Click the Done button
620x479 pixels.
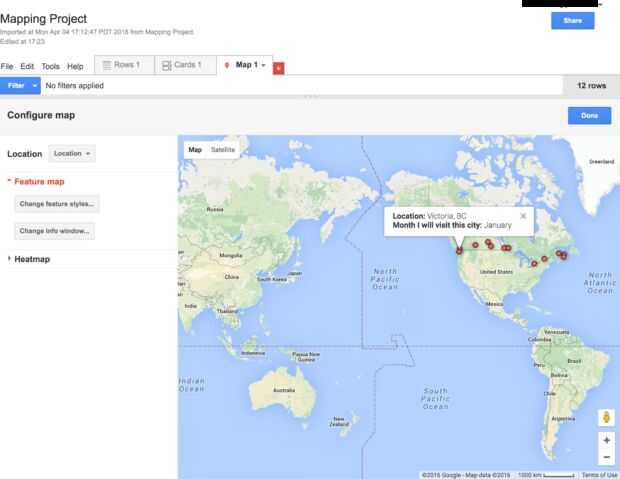pos(589,115)
